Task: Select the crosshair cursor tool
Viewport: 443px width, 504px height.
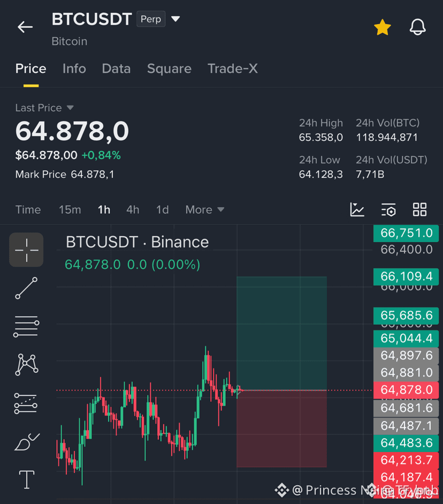Action: click(26, 250)
